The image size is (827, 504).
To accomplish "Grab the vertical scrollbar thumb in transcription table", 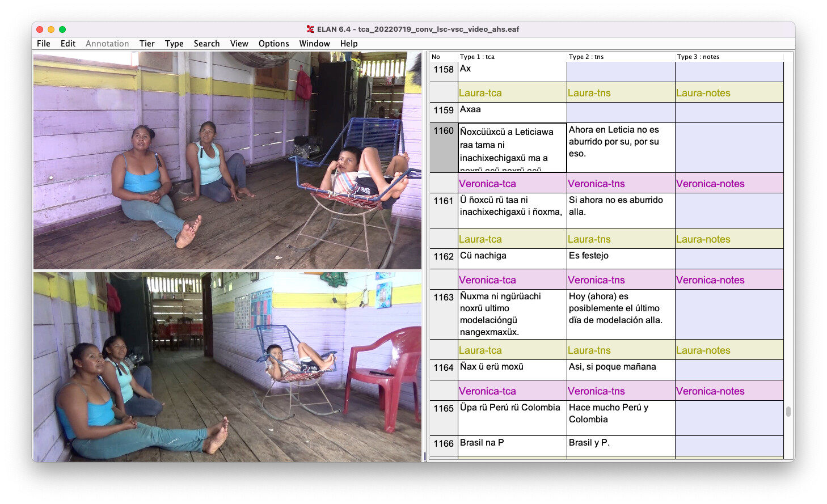I will 788,412.
